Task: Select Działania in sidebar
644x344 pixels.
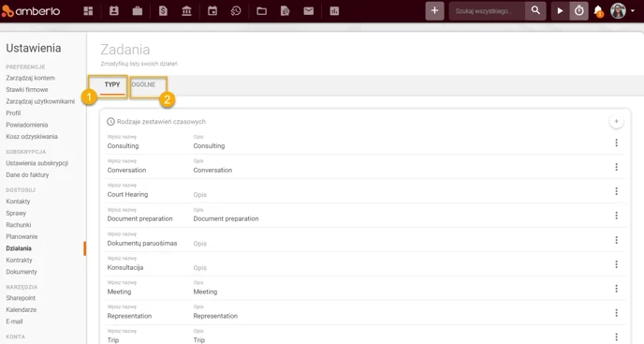Action: (x=19, y=248)
